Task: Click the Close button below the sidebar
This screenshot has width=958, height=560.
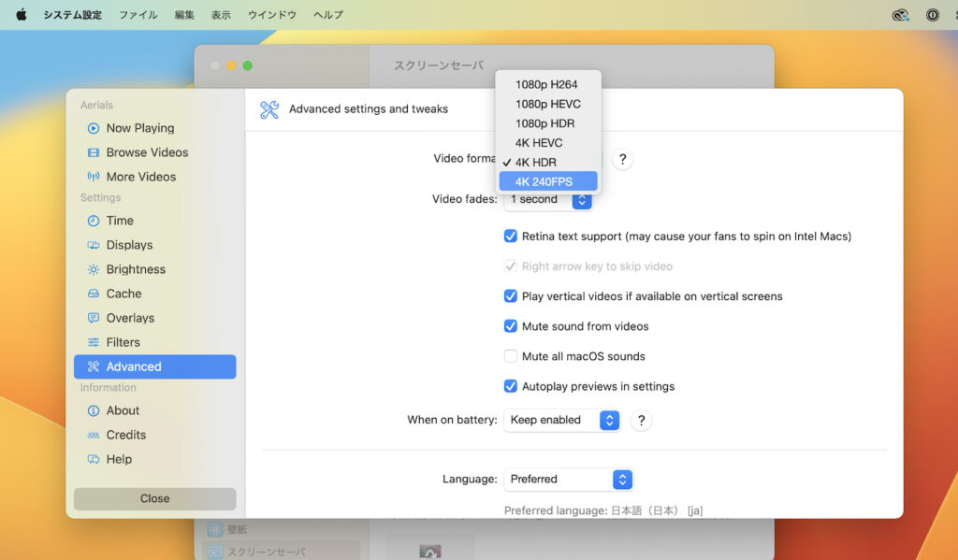Action: tap(153, 498)
